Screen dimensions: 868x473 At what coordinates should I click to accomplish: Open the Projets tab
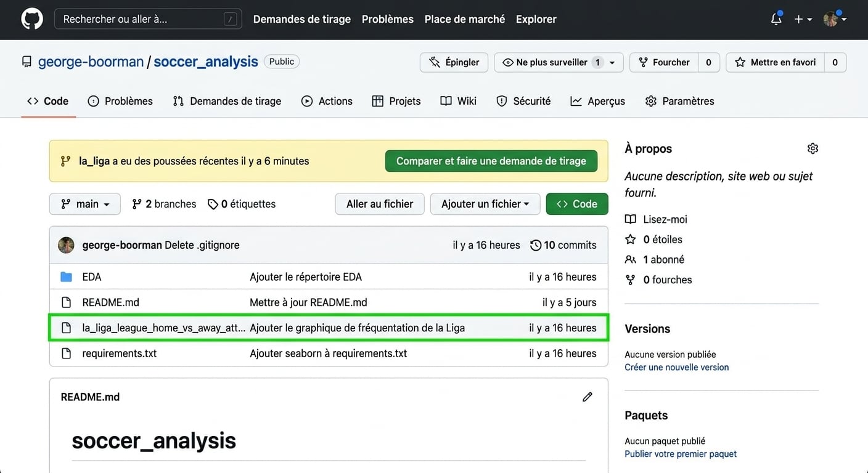396,101
